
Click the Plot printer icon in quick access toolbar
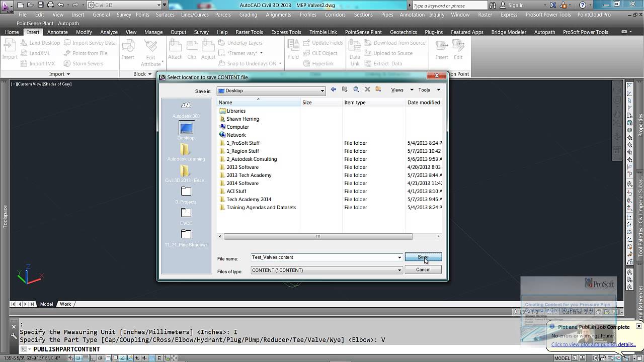coord(50,5)
